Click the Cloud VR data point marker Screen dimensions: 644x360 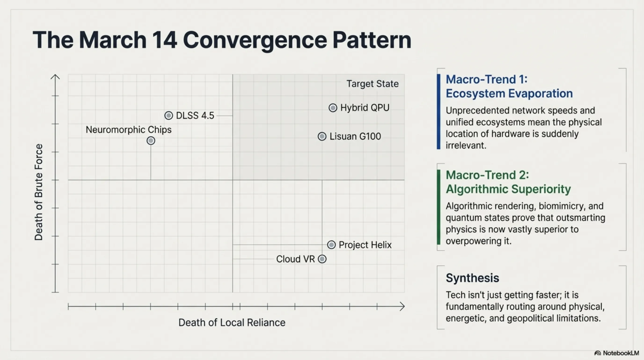click(x=322, y=259)
